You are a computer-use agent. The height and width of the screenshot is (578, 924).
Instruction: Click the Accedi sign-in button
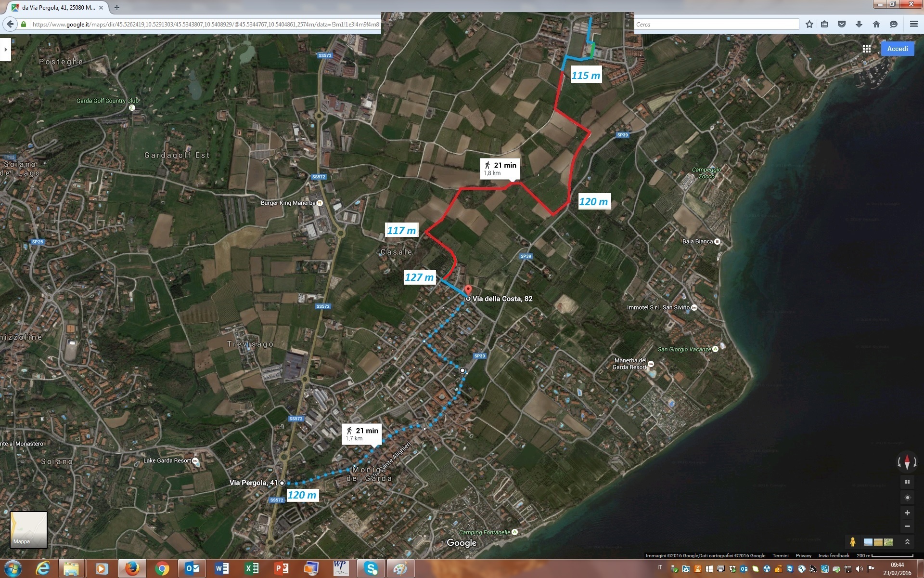[897, 49]
